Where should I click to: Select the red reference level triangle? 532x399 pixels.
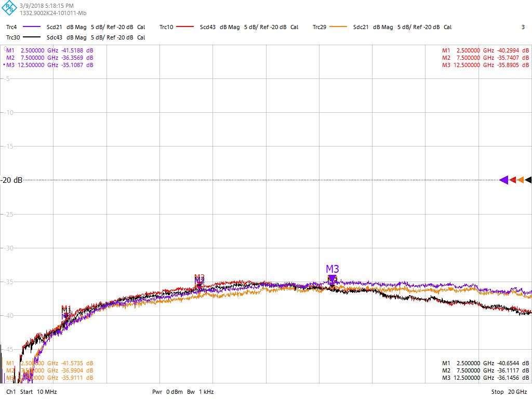click(x=513, y=180)
